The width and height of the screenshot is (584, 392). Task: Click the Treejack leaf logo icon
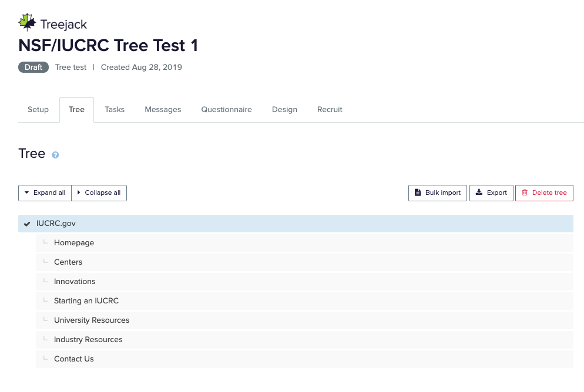point(27,23)
